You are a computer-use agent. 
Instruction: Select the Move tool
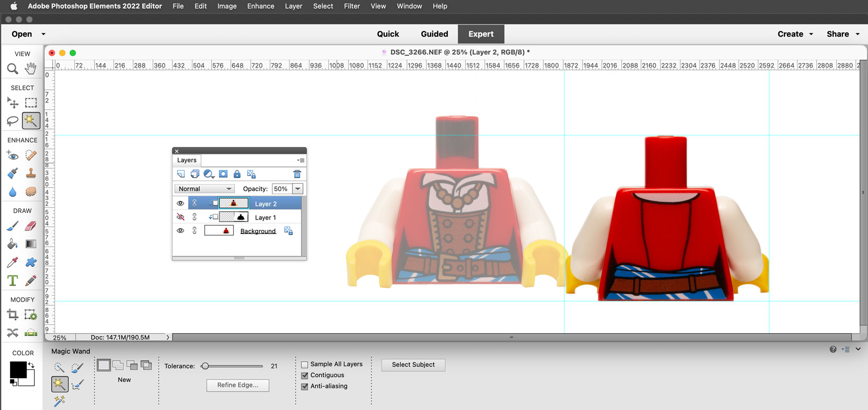13,102
